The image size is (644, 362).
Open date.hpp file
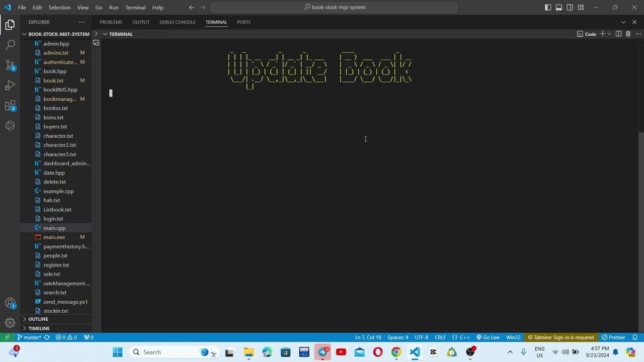click(x=56, y=173)
